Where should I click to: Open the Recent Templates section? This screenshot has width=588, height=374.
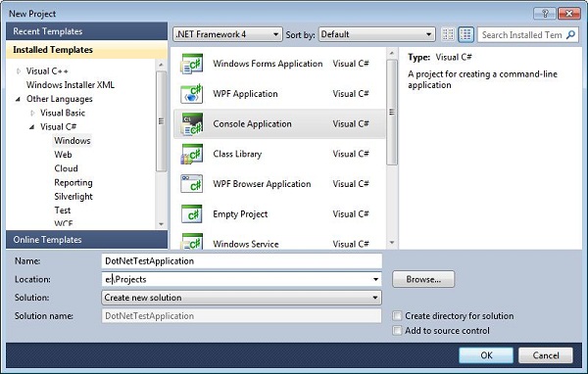(x=86, y=31)
